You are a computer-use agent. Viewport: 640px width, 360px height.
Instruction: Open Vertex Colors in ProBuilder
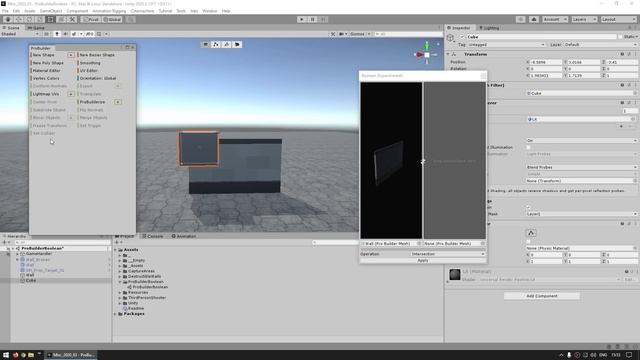click(x=46, y=78)
